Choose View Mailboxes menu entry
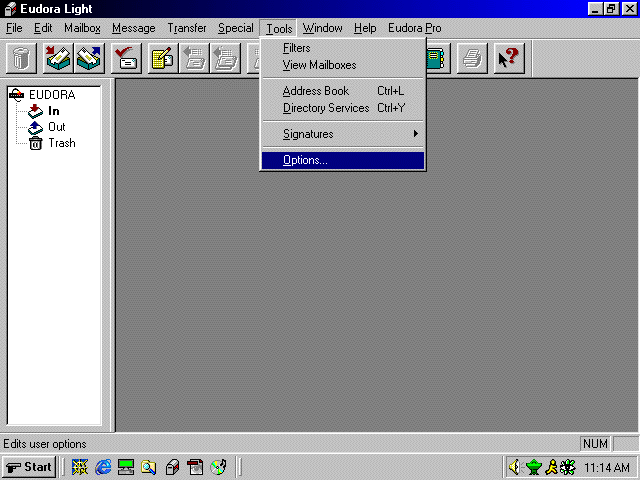The image size is (640, 480). point(342,65)
